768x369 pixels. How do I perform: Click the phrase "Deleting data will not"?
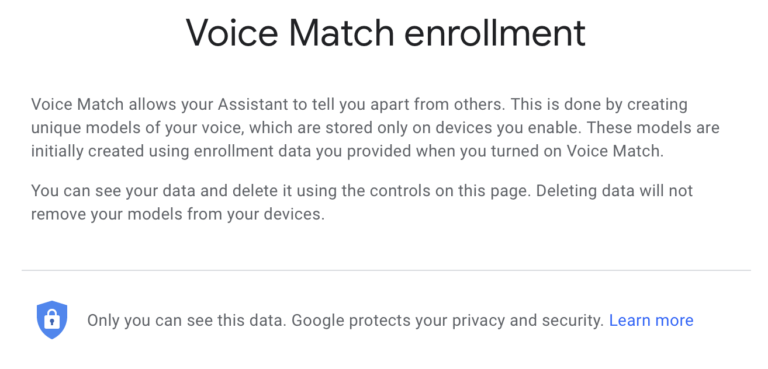[614, 191]
